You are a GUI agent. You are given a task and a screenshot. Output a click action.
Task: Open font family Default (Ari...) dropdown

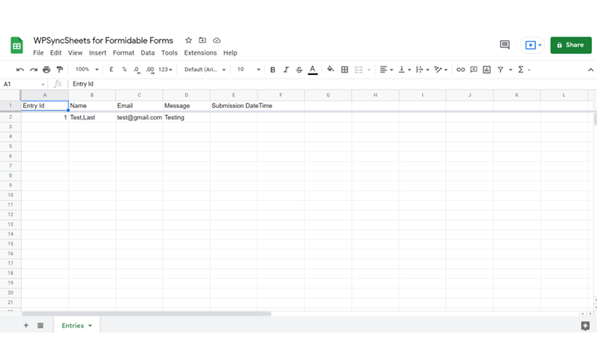[x=205, y=70]
